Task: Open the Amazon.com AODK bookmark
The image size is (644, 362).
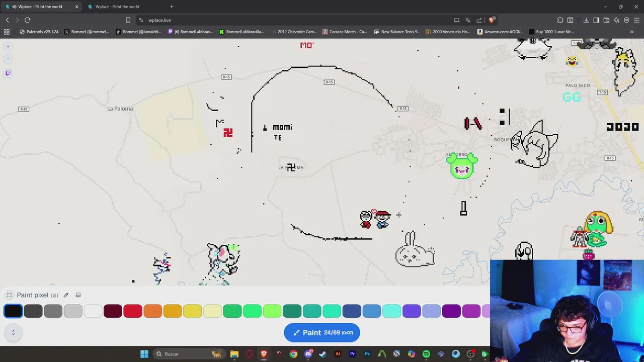Action: pos(500,32)
